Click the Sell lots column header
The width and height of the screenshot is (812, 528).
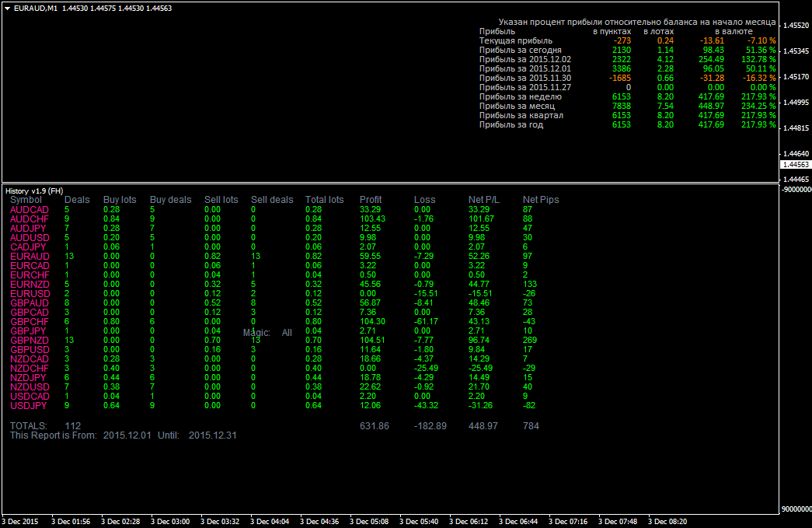point(221,200)
